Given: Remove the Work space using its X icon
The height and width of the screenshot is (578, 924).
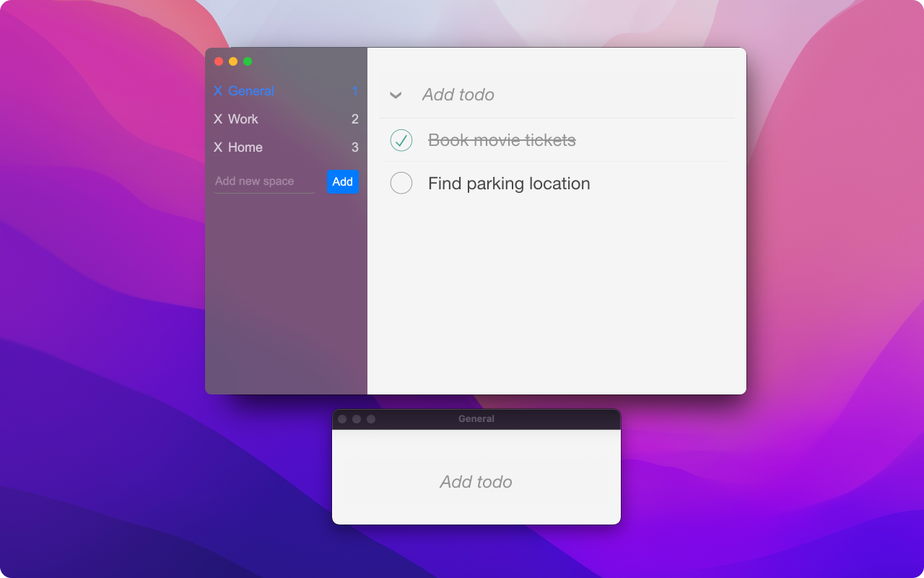Looking at the screenshot, I should tap(218, 119).
